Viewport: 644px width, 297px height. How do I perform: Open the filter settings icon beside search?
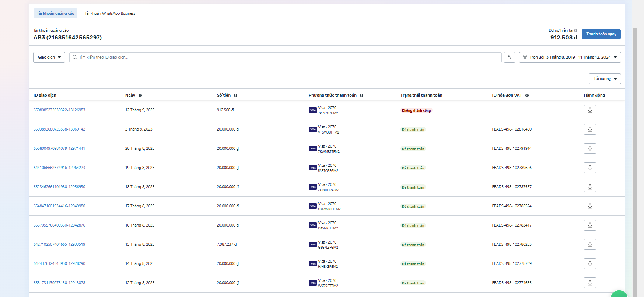[x=509, y=58]
